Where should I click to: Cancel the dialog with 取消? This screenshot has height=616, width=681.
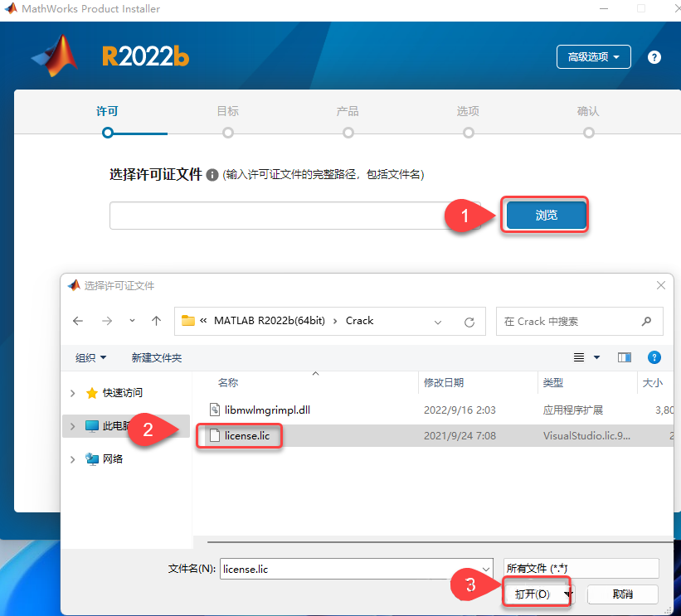(623, 594)
